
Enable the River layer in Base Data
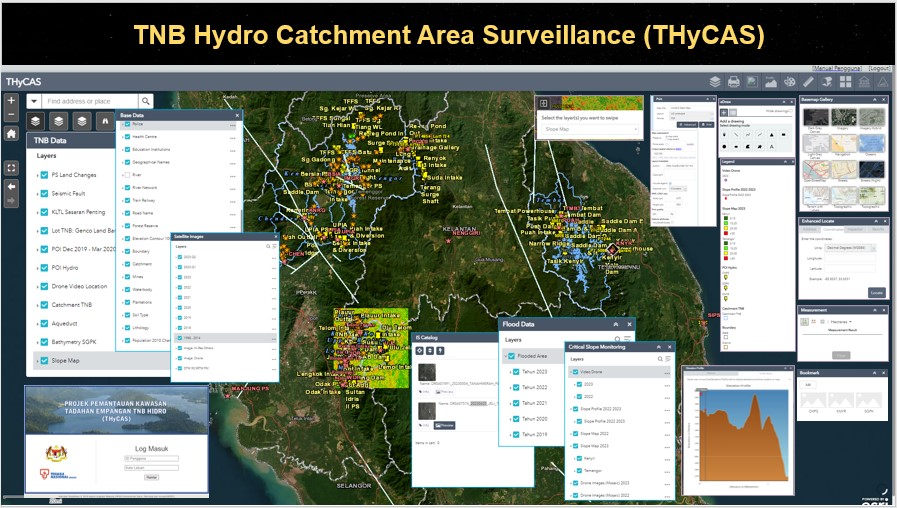coord(128,175)
